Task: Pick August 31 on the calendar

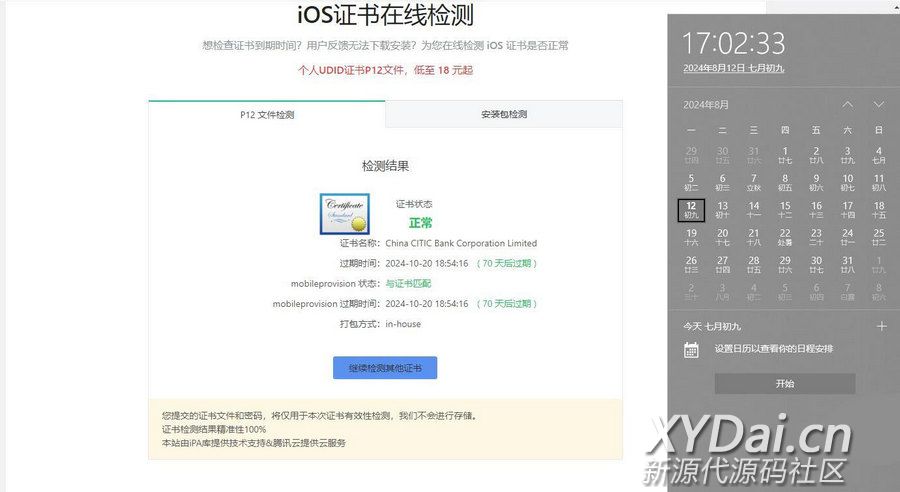Action: point(848,264)
